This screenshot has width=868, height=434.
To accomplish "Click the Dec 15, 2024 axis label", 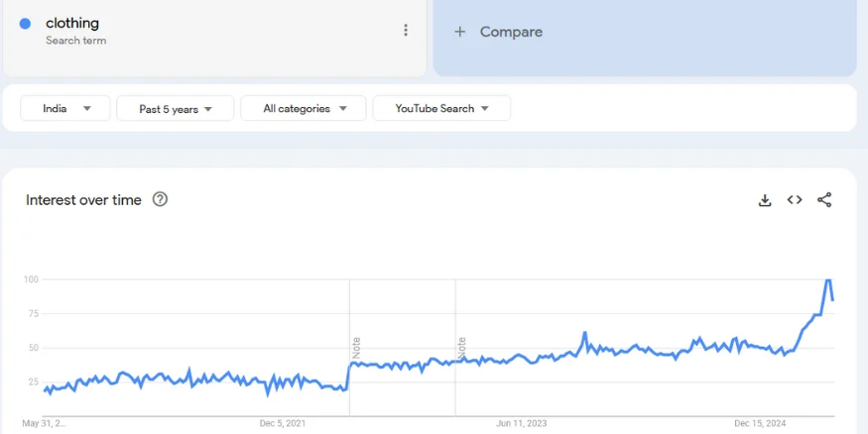I will (x=760, y=424).
